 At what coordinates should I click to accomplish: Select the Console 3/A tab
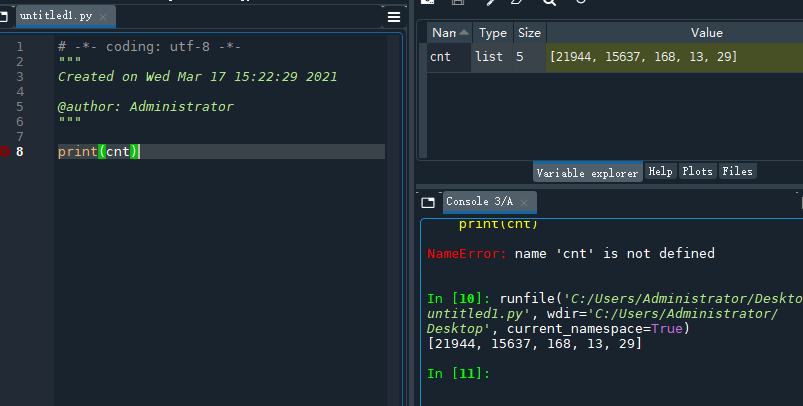pyautogui.click(x=490, y=202)
